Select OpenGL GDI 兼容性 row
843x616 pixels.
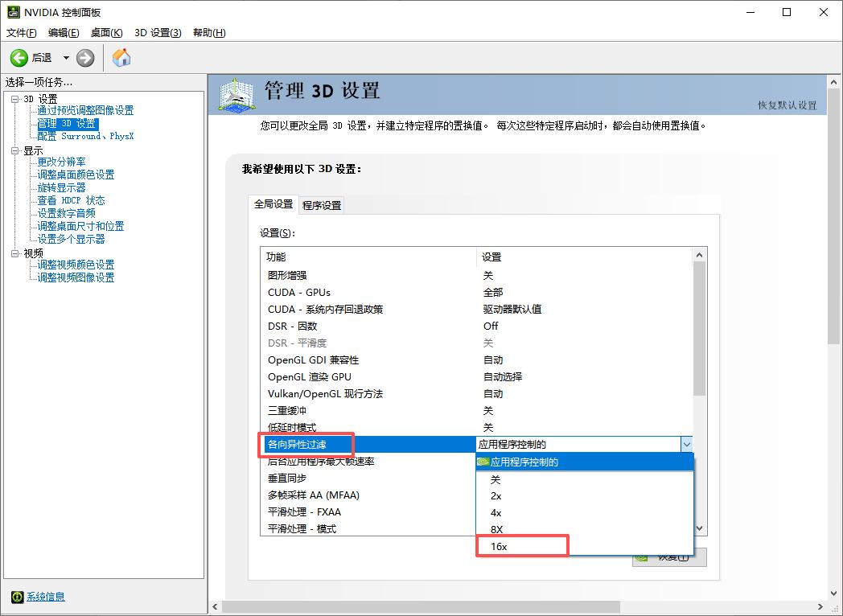point(476,360)
